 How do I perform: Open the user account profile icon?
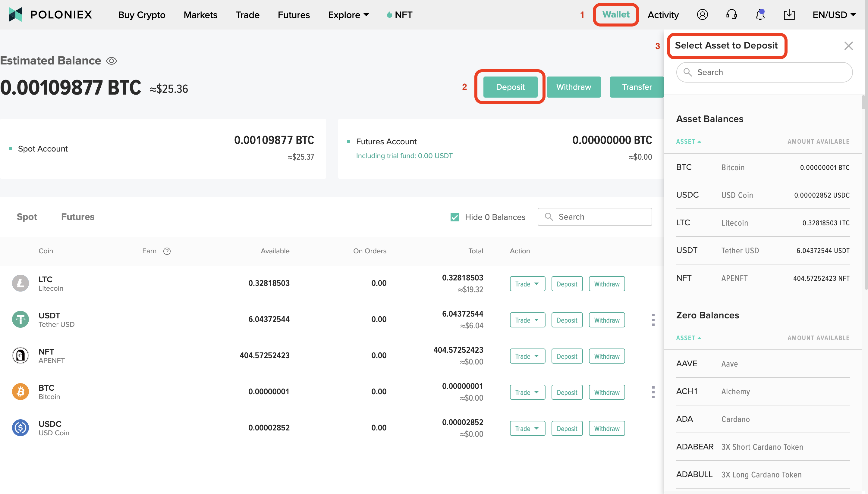click(702, 14)
